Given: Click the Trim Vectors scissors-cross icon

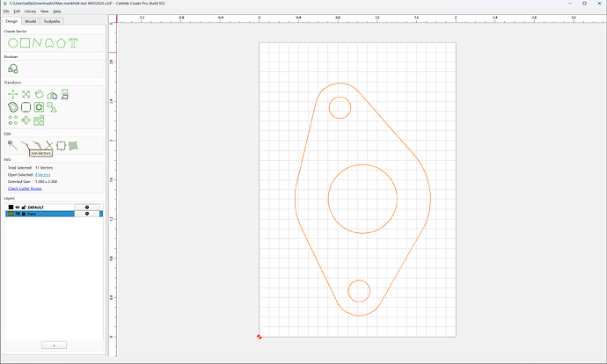Looking at the screenshot, I should coord(49,145).
